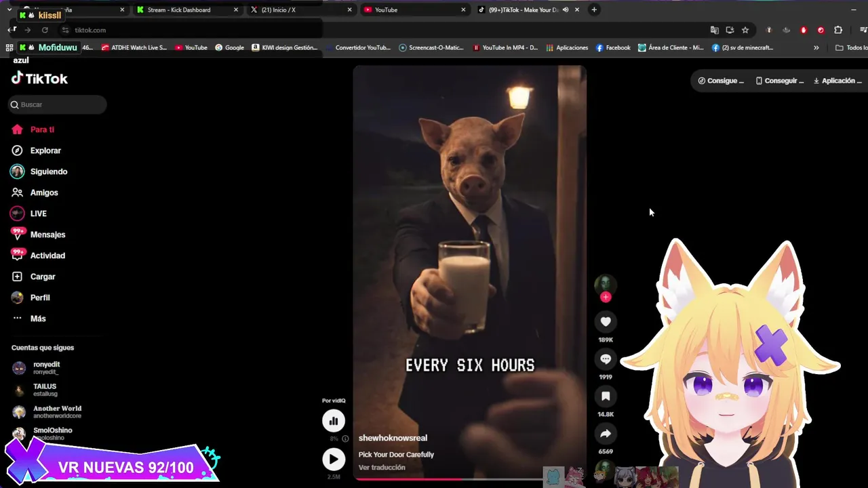Viewport: 868px width, 488px height.
Task: Switch to Stream - Kick Dashboard tab
Action: pos(179,10)
